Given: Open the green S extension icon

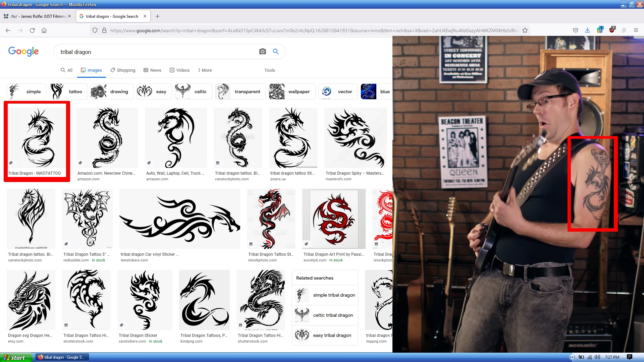Looking at the screenshot, I should coord(600,30).
